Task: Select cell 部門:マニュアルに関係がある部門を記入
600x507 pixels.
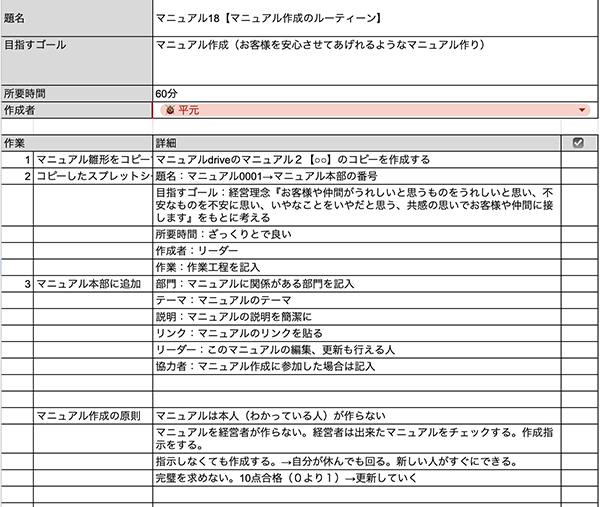Action: click(x=357, y=284)
